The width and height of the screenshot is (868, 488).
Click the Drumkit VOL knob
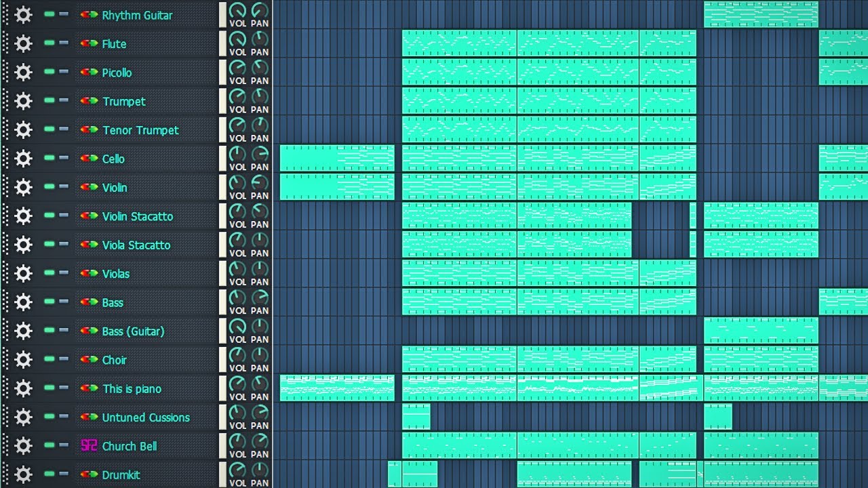click(x=237, y=470)
